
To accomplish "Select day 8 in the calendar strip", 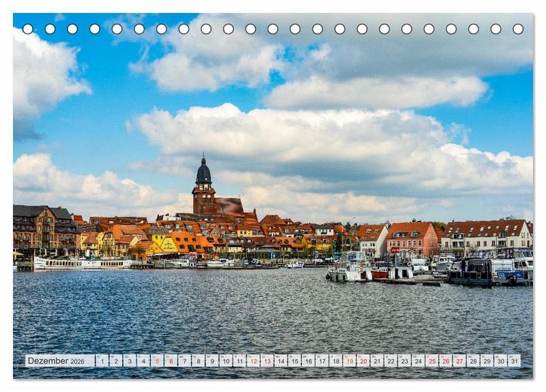I will tap(199, 361).
